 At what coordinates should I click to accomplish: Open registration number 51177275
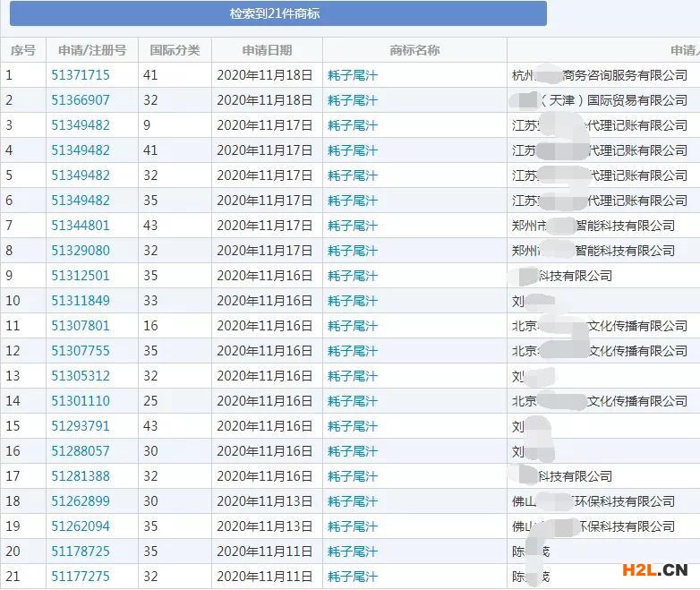click(81, 577)
